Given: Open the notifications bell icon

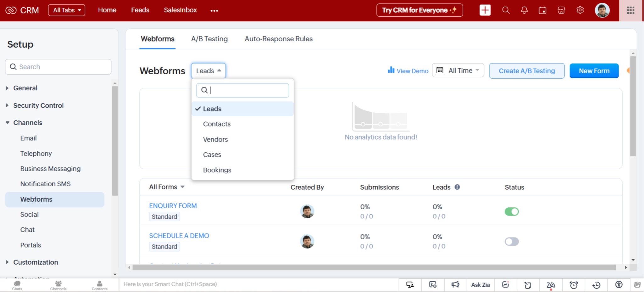Looking at the screenshot, I should click(x=524, y=10).
